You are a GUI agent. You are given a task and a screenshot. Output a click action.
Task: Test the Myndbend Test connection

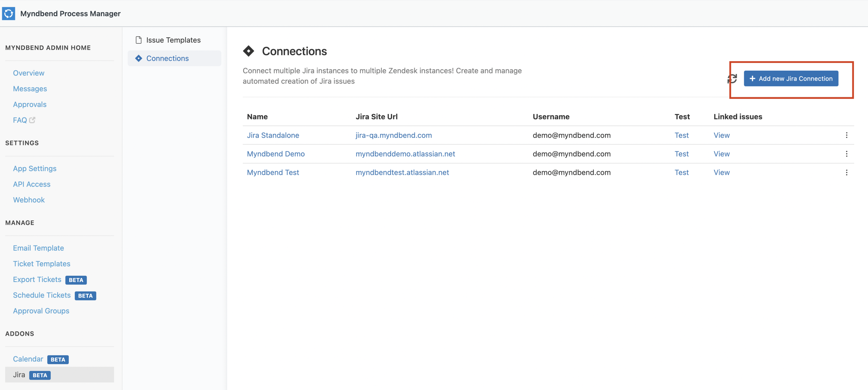click(x=681, y=172)
